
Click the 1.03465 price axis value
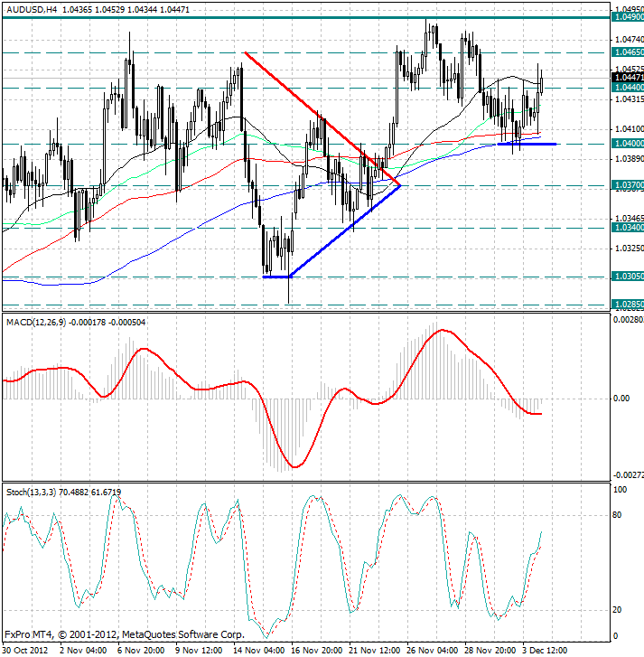pos(630,219)
